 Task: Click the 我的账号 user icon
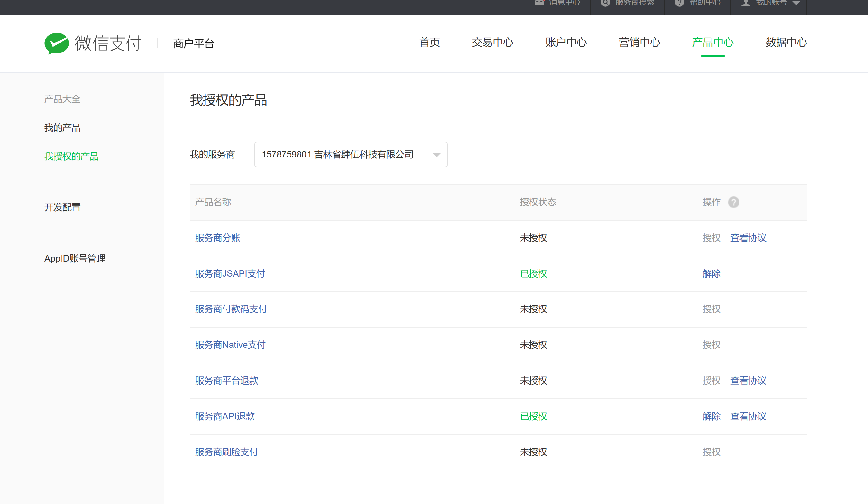[746, 3]
